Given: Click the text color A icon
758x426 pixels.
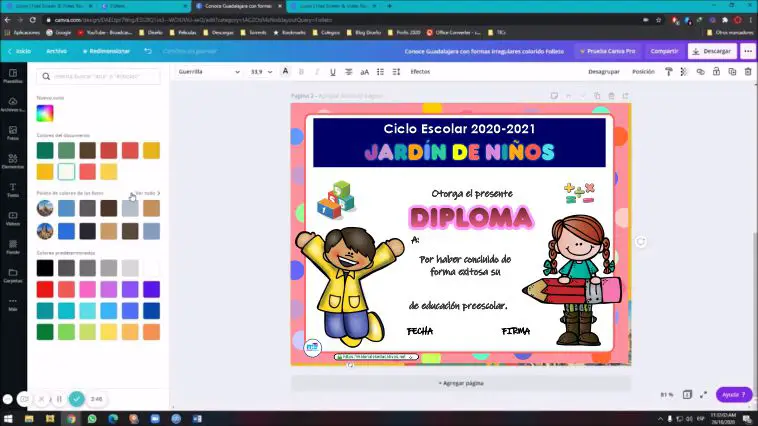Looking at the screenshot, I should (286, 72).
